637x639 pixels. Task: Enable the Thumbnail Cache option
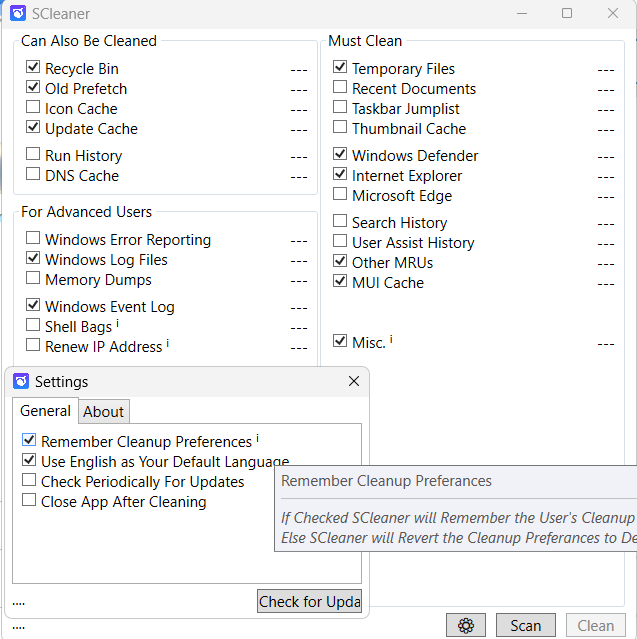pyautogui.click(x=341, y=128)
